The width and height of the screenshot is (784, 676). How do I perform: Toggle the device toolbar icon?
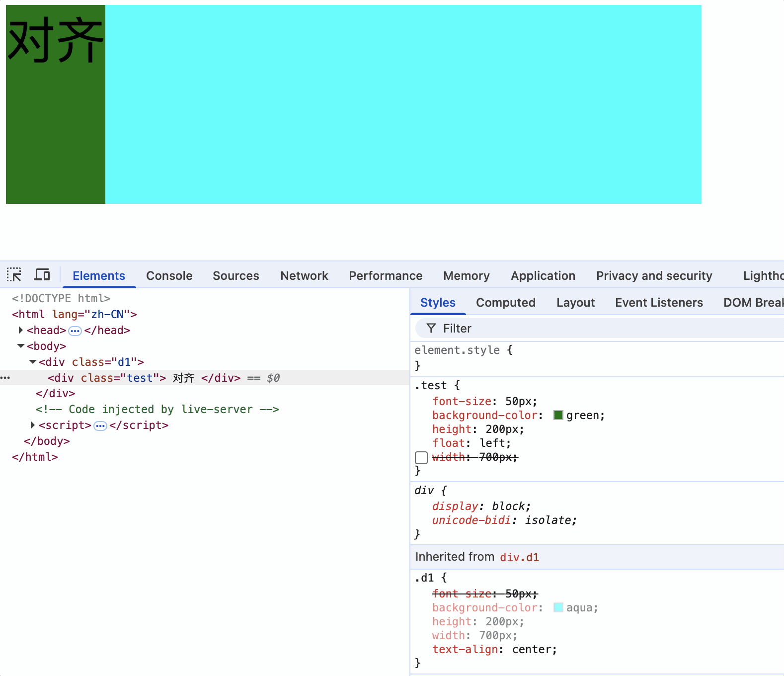(42, 275)
